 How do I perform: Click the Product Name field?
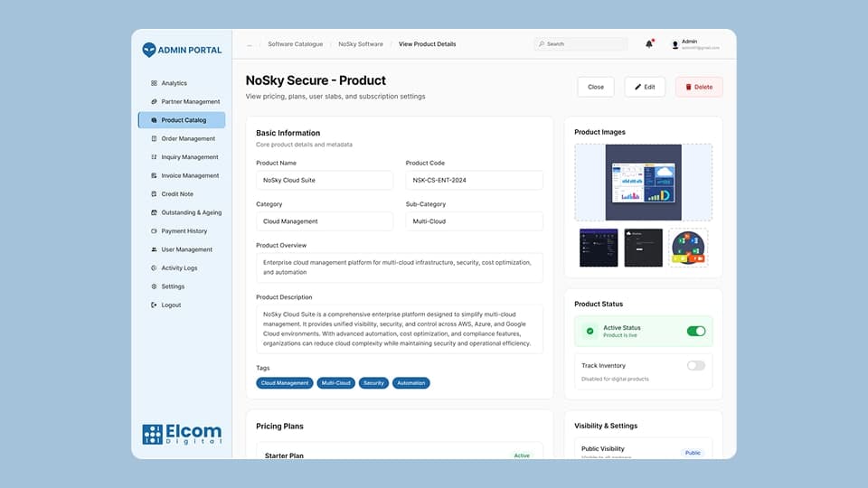click(324, 180)
